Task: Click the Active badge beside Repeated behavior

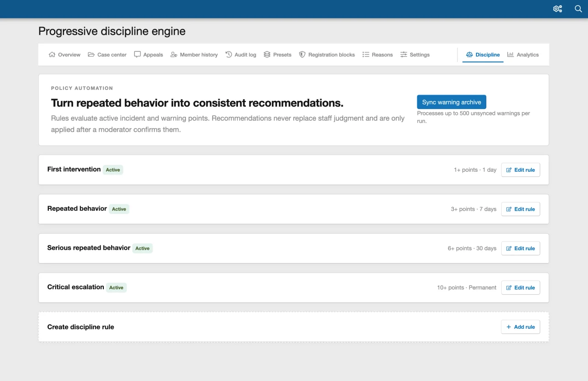Action: pyautogui.click(x=119, y=209)
